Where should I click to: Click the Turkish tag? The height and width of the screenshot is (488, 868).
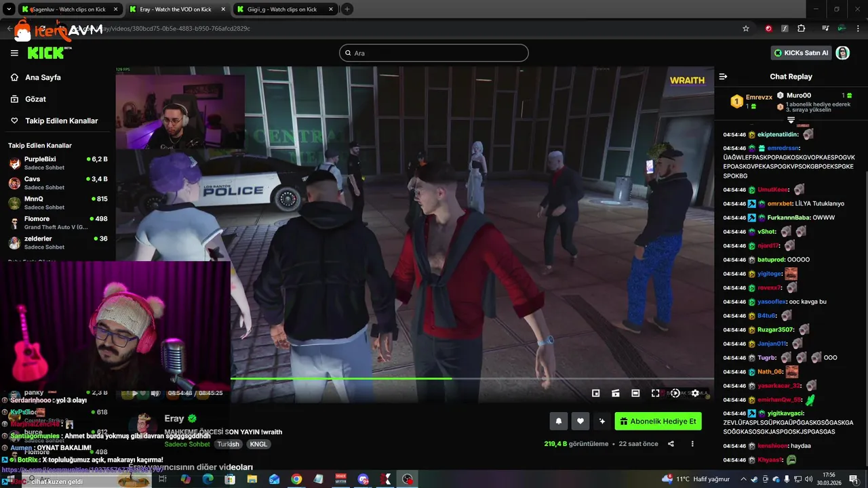click(x=229, y=444)
